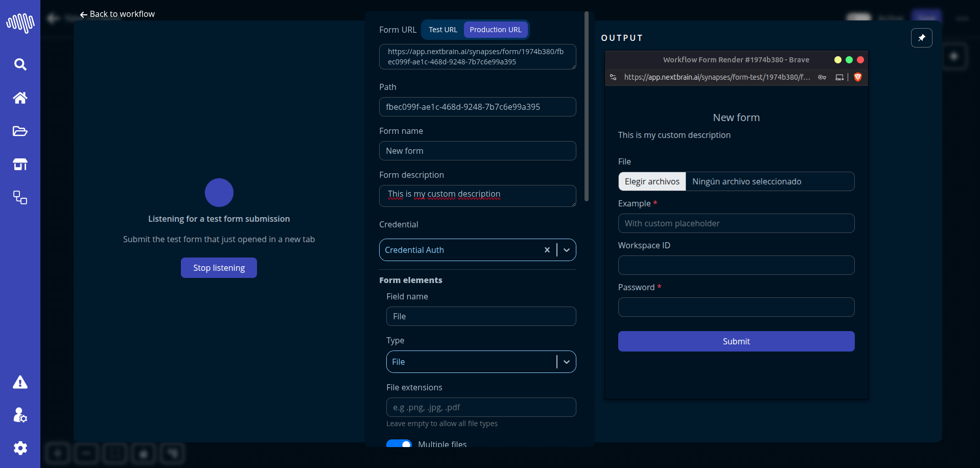Open the marketplace store icon

point(20,165)
